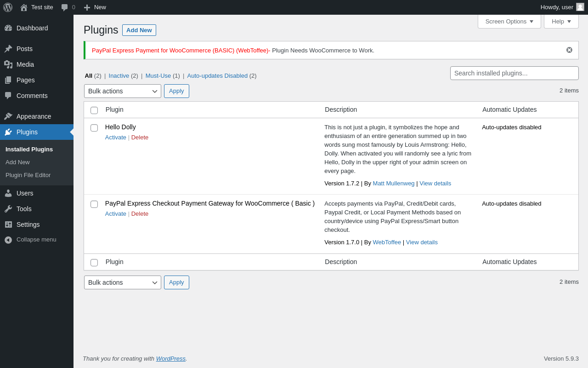This screenshot has width=588, height=368.
Task: Click the Hello Dolly plugin name
Action: point(120,127)
